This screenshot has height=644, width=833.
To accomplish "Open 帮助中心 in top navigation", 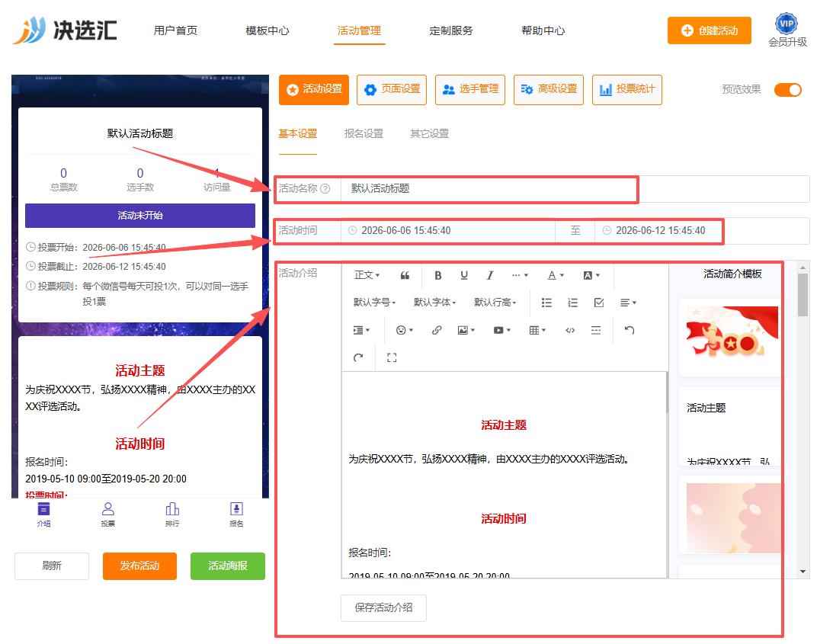I will click(x=543, y=30).
